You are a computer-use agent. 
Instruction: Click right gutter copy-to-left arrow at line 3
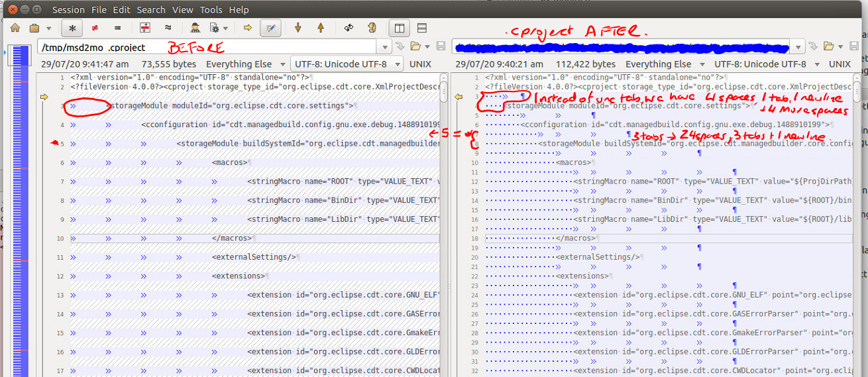[x=458, y=97]
